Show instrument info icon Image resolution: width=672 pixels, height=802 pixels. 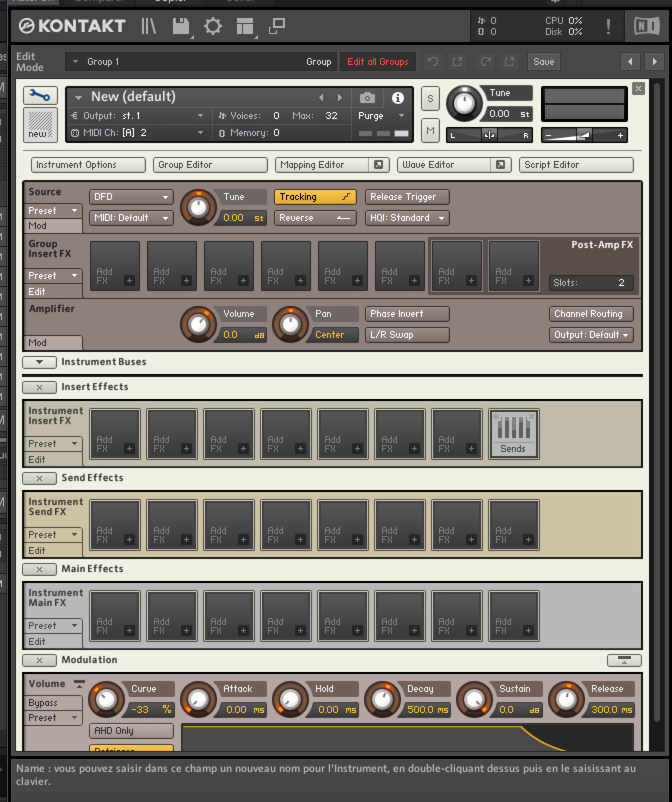pos(397,97)
